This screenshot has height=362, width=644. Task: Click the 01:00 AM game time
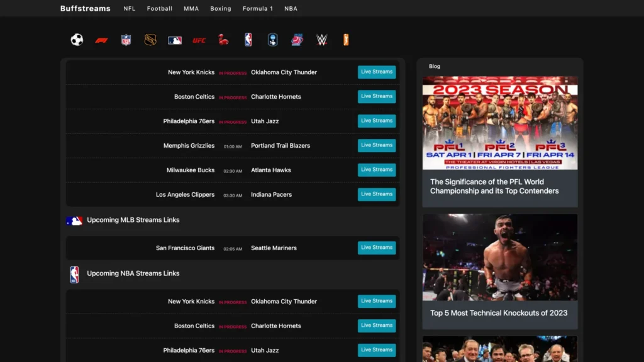point(233,146)
